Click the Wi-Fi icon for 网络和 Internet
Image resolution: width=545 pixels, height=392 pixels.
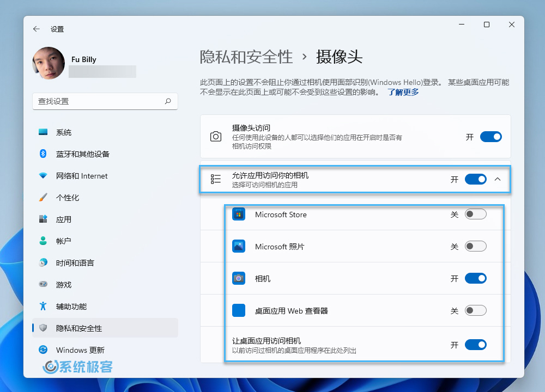pyautogui.click(x=43, y=176)
